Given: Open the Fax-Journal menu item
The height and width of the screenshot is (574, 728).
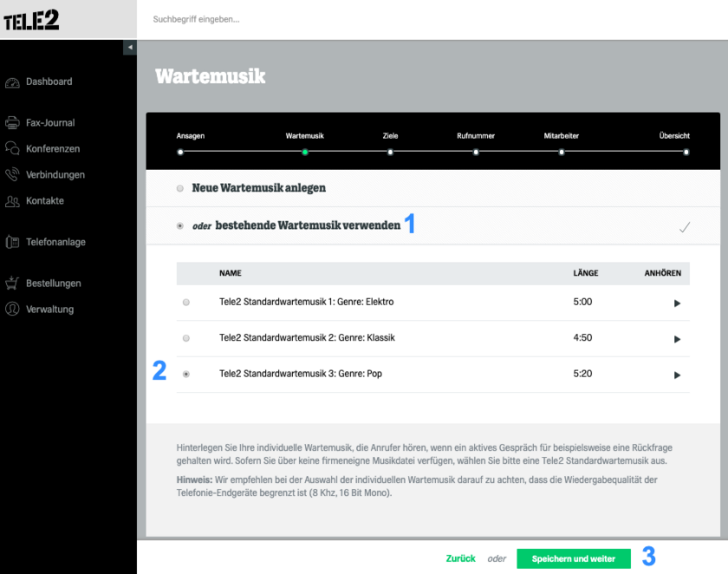Looking at the screenshot, I should point(50,122).
